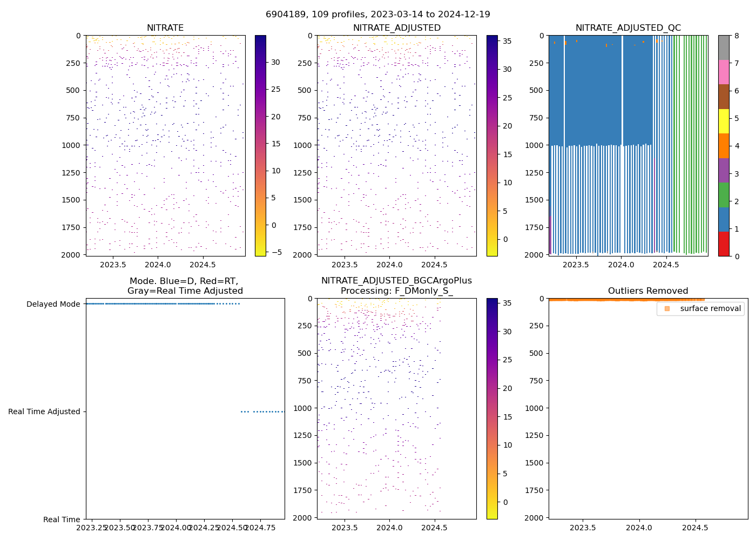Click the figure title with float ID 6904189
The image size is (756, 540).
pos(378,15)
